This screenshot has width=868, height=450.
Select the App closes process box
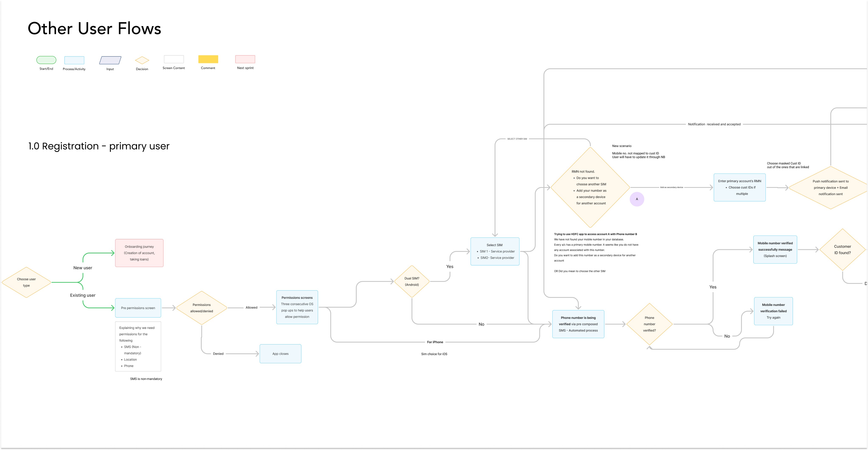click(x=280, y=354)
